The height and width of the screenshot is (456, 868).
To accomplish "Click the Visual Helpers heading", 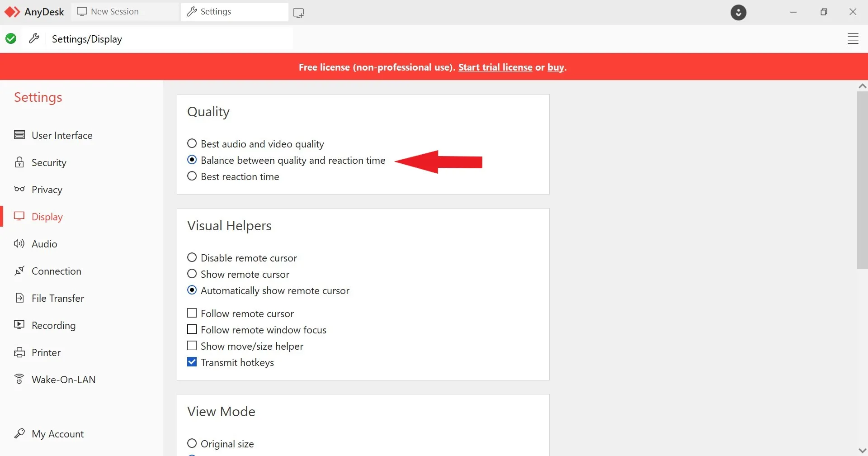I will click(x=229, y=225).
